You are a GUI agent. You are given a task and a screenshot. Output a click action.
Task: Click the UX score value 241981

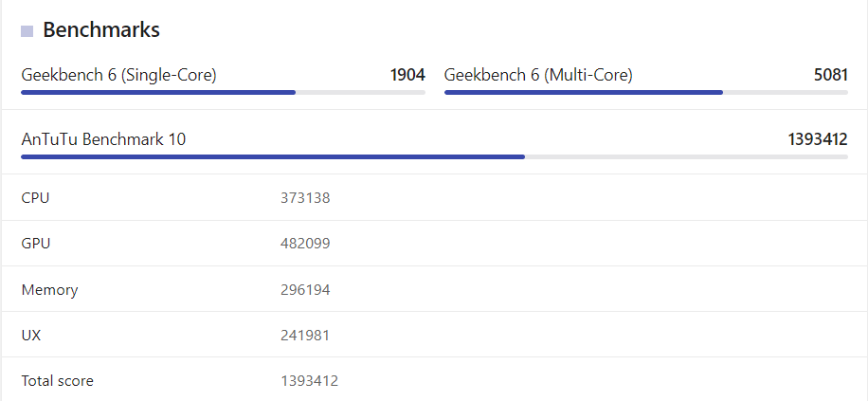(305, 336)
